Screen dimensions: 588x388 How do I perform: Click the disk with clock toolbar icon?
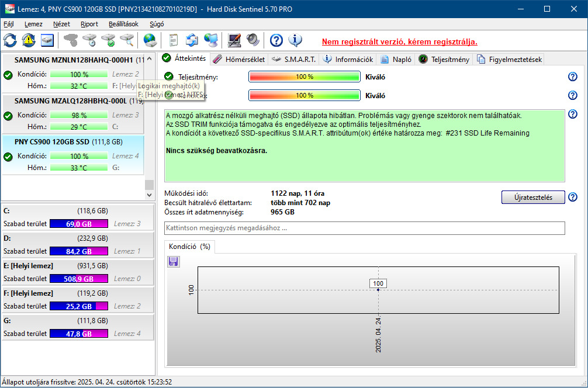[x=89, y=40]
